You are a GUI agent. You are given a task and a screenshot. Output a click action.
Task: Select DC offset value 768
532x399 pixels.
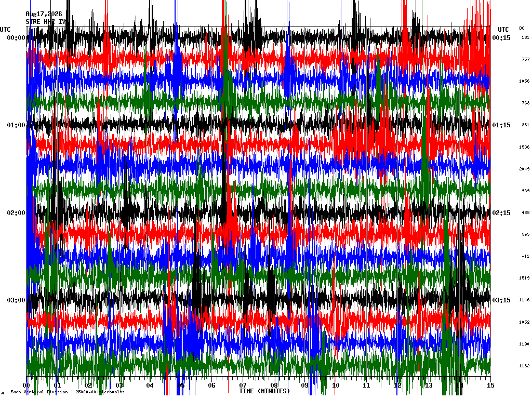(525, 103)
